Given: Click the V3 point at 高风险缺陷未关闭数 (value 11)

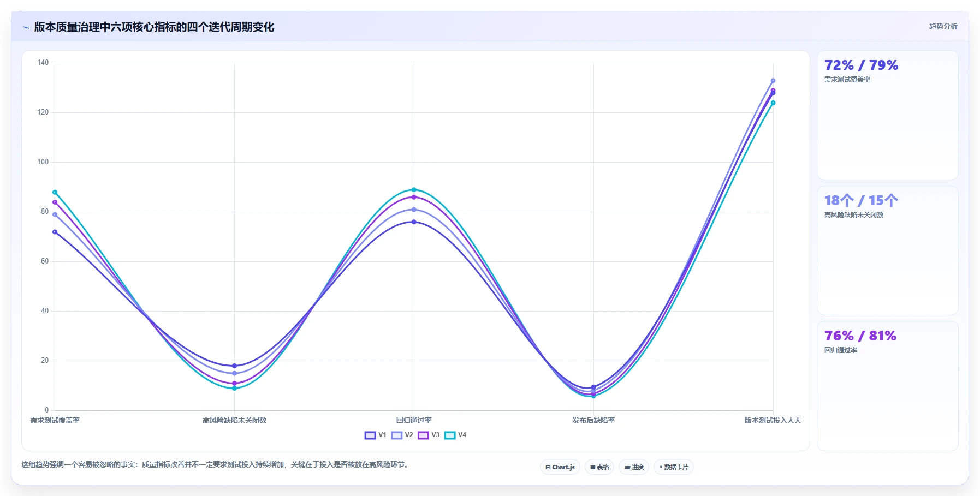Looking at the screenshot, I should point(234,383).
